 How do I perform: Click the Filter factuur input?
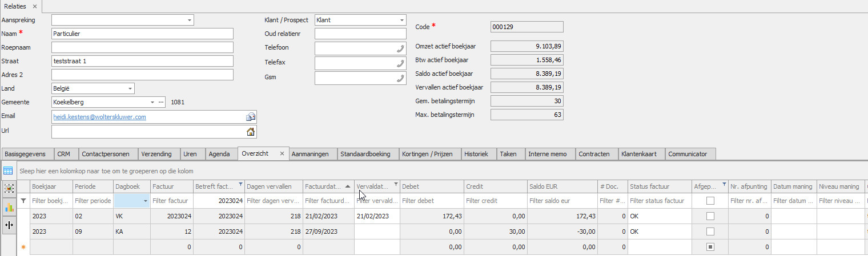pos(172,201)
